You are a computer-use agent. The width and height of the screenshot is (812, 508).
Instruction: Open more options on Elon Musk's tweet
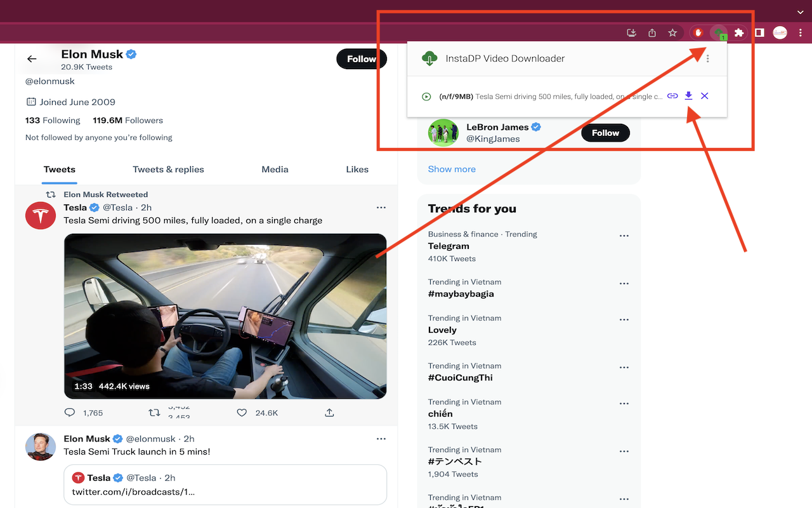coord(381,439)
